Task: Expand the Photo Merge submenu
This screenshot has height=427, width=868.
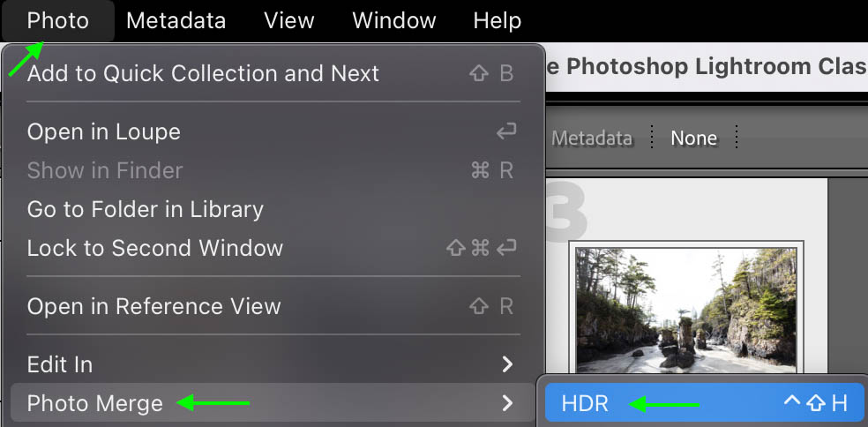Action: (x=272, y=402)
